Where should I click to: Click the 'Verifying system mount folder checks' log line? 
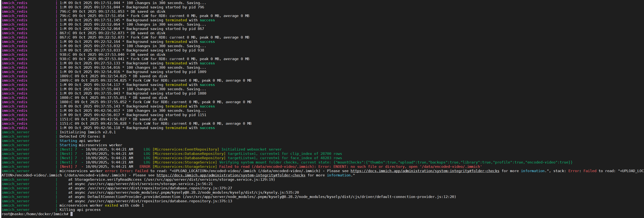(x=316, y=162)
